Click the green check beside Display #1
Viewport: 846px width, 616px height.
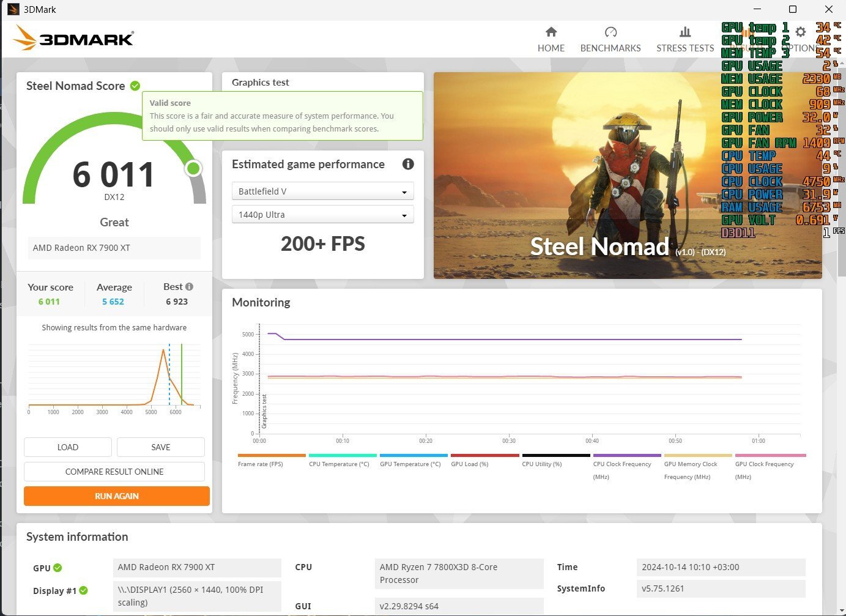point(83,590)
